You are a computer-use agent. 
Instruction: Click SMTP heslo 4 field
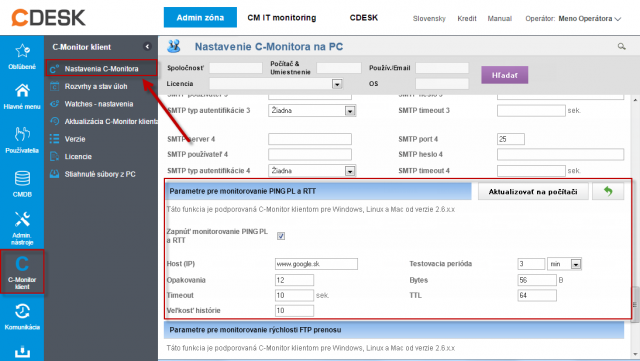coord(560,154)
